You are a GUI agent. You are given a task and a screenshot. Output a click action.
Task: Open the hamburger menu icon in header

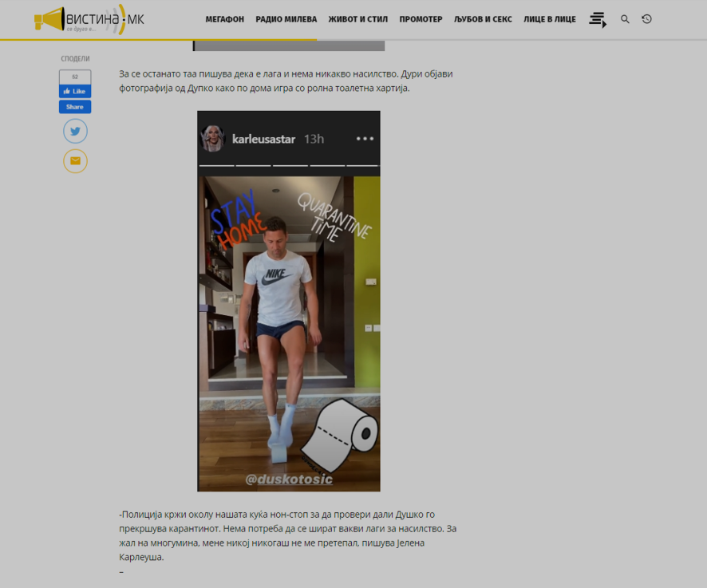597,19
